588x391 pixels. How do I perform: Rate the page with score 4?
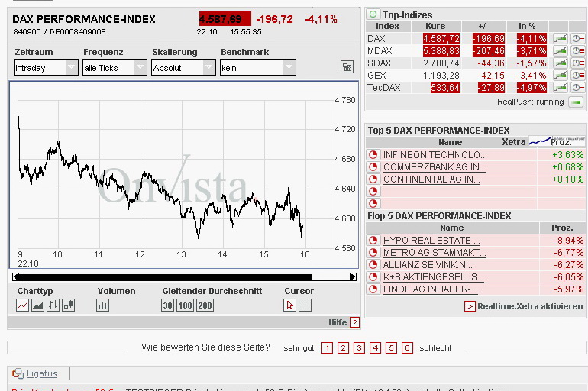coord(375,348)
